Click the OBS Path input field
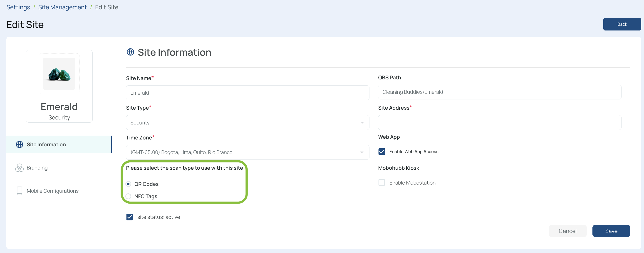The image size is (644, 253). tap(500, 92)
